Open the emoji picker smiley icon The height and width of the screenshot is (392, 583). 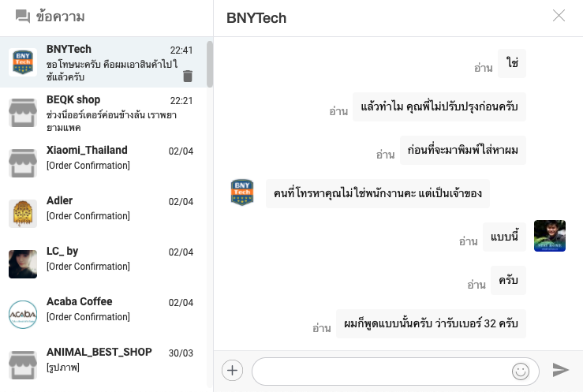[x=520, y=371]
